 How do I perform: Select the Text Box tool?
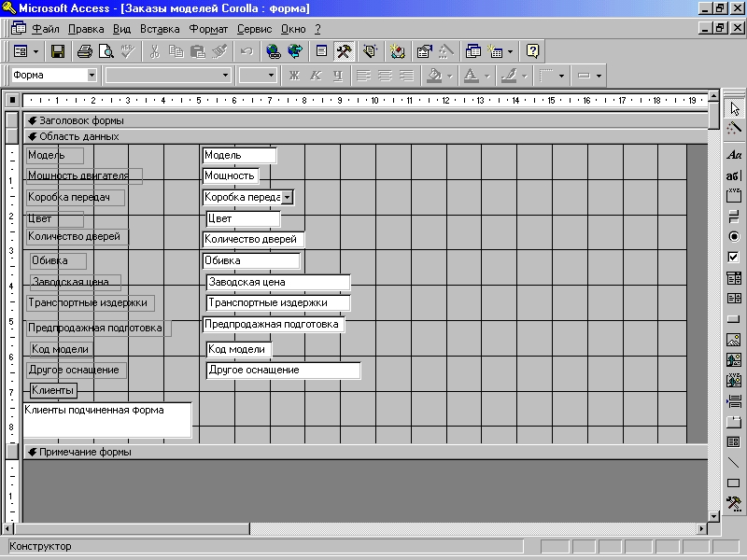[734, 175]
